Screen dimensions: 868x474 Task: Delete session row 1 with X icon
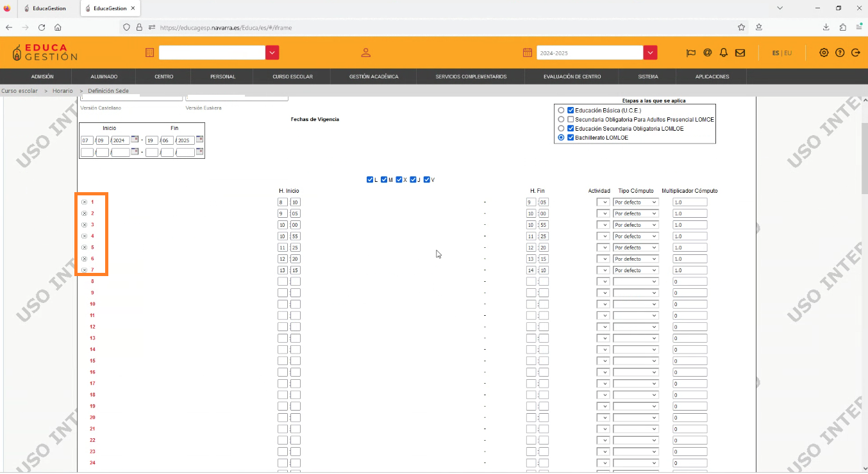(x=84, y=202)
